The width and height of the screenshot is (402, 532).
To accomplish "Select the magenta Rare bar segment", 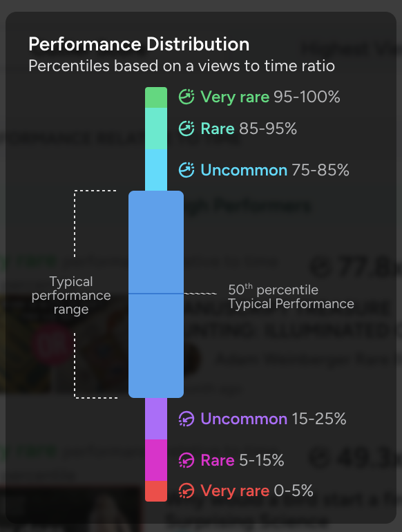I will (156, 460).
